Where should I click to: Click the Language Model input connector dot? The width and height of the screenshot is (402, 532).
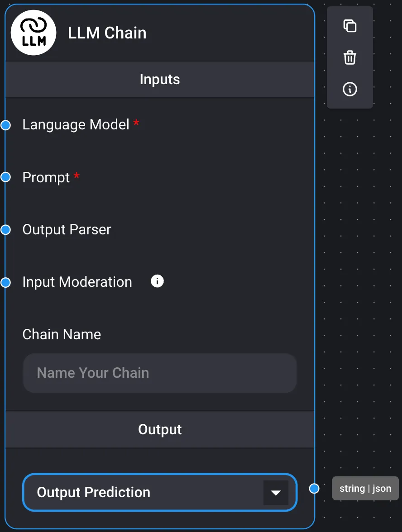(5, 125)
